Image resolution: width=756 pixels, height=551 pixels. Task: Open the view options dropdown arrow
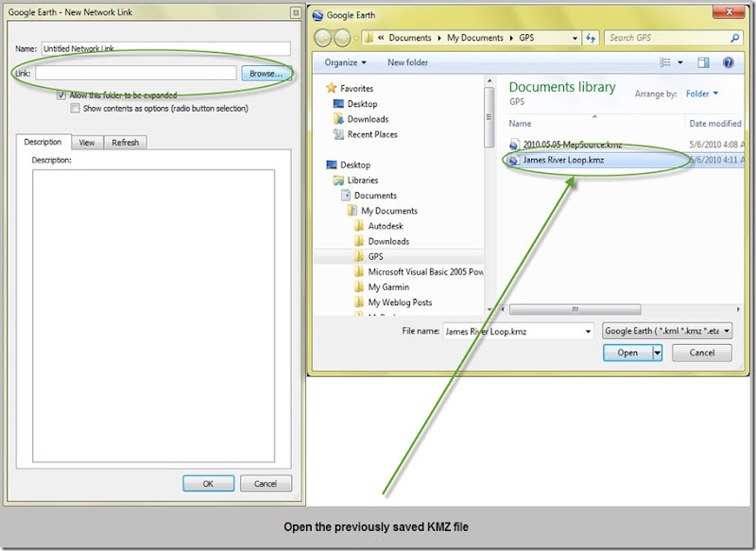point(680,62)
